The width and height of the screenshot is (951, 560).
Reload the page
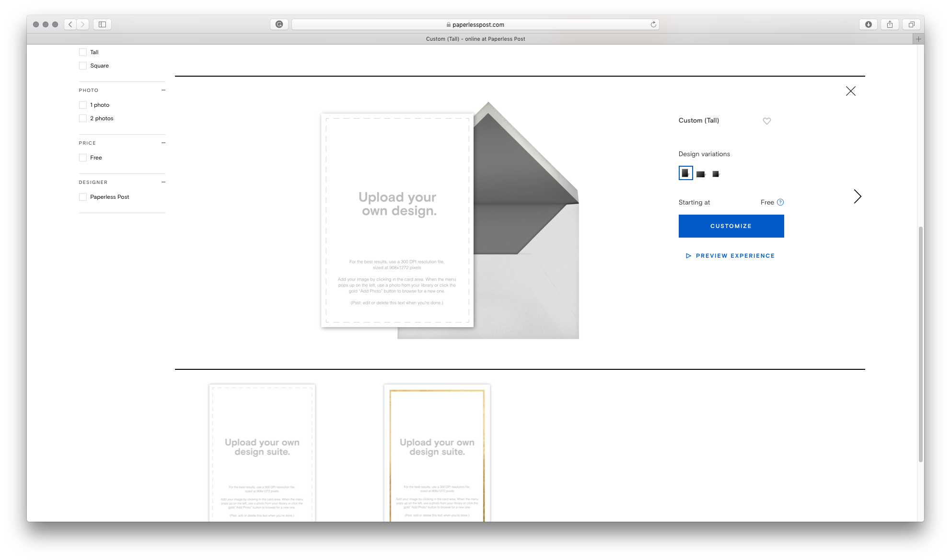coord(653,24)
